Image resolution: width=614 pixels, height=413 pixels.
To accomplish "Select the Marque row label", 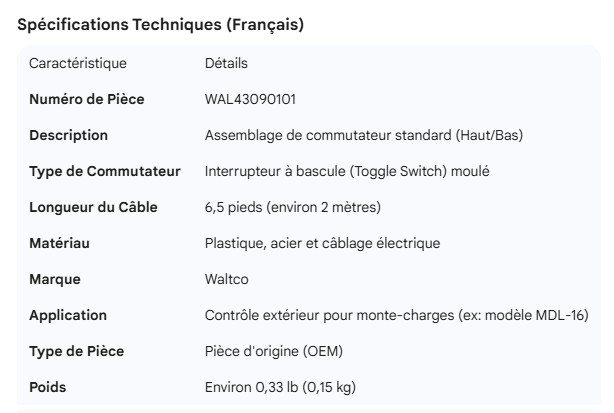I will coord(55,279).
